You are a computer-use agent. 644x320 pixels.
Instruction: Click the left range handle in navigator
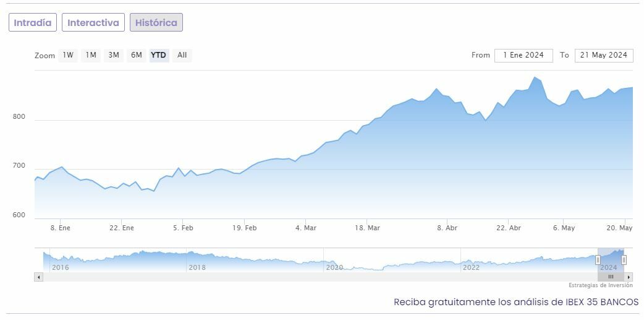tap(598, 260)
